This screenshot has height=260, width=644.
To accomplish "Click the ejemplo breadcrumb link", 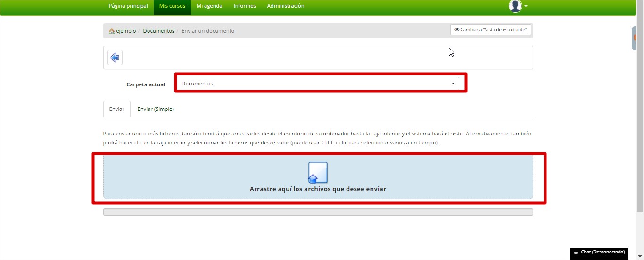I will tap(126, 31).
